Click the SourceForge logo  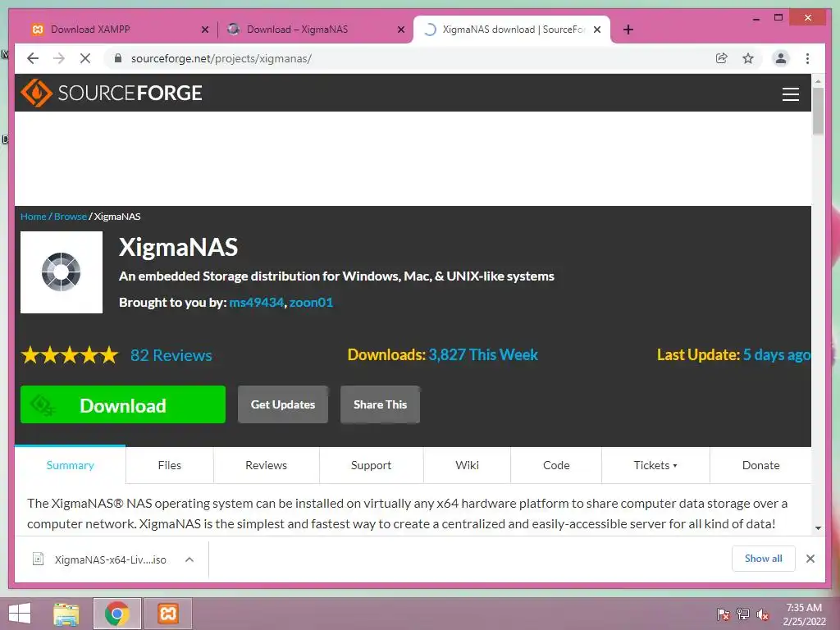tap(112, 93)
